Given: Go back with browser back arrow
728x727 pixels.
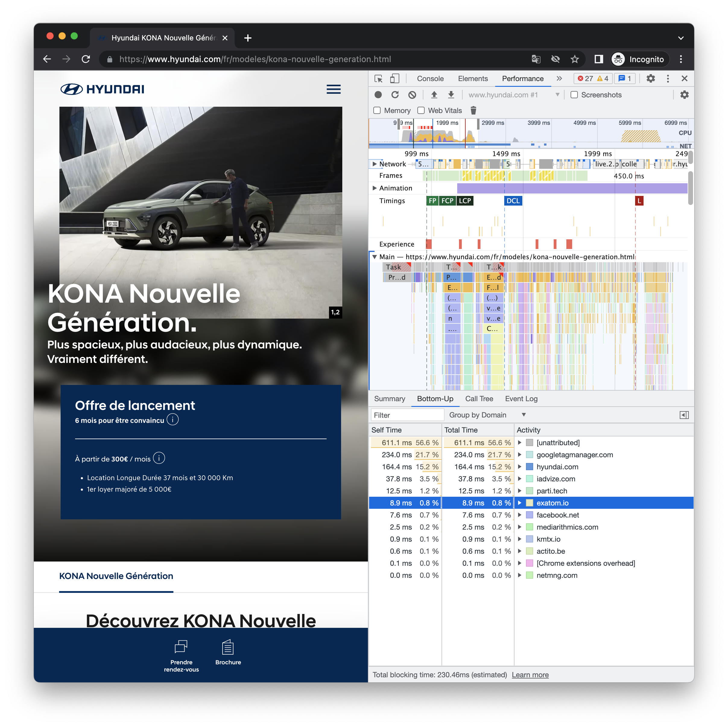Looking at the screenshot, I should (x=47, y=59).
